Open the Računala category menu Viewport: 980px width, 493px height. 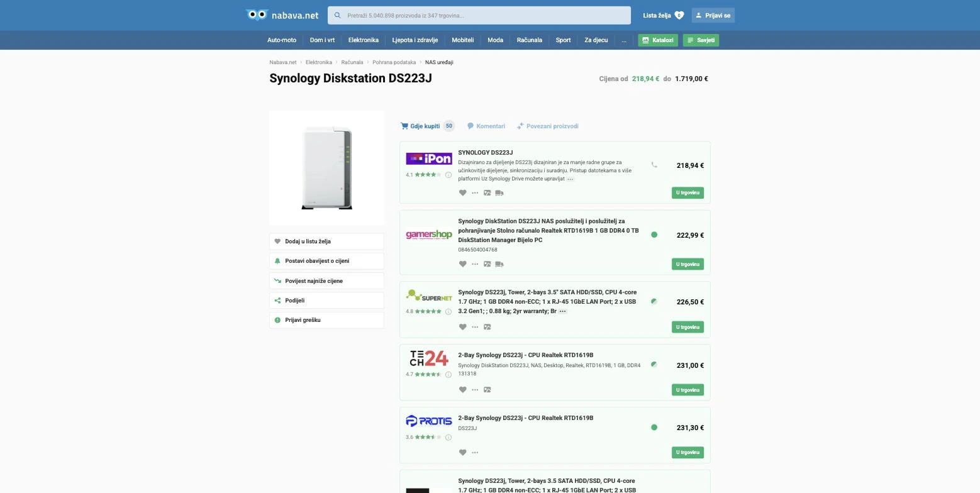pos(530,40)
